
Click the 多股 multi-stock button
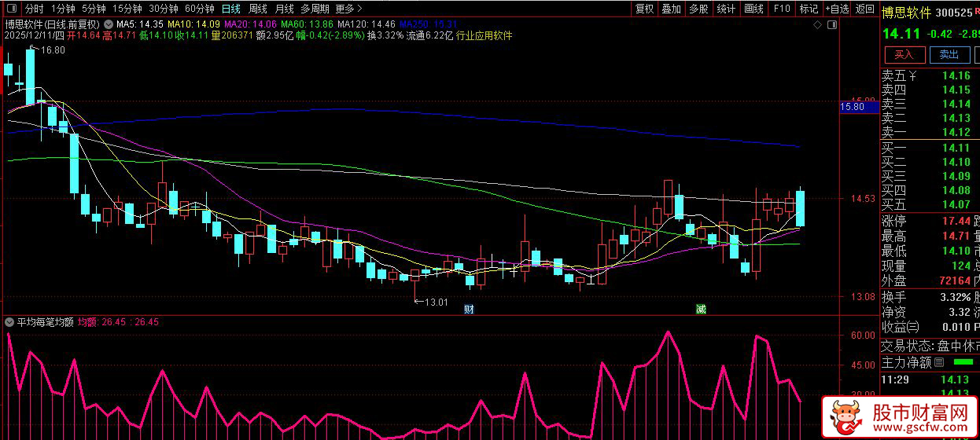click(698, 9)
